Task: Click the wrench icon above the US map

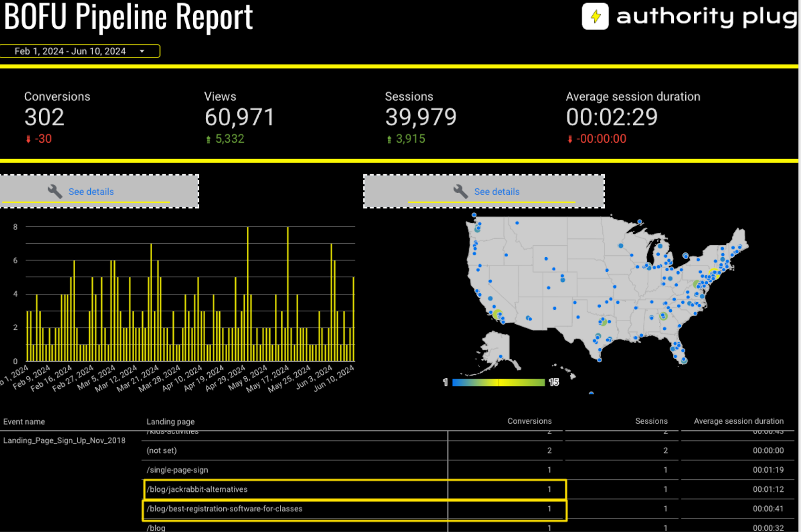Action: coord(460,191)
